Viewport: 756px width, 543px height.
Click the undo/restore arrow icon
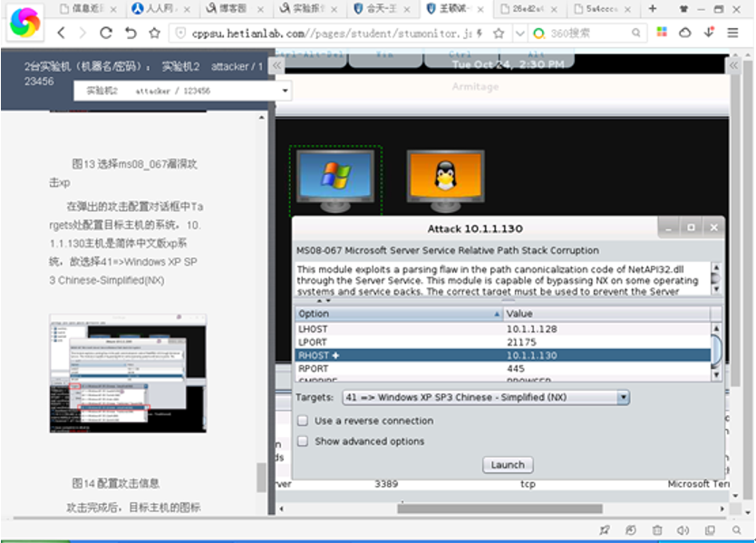pyautogui.click(x=131, y=33)
